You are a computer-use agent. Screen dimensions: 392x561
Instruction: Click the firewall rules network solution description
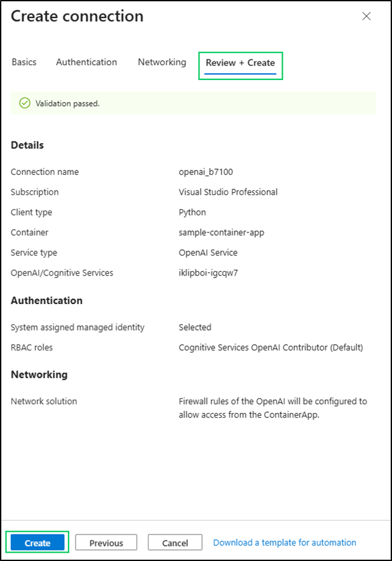coord(273,408)
